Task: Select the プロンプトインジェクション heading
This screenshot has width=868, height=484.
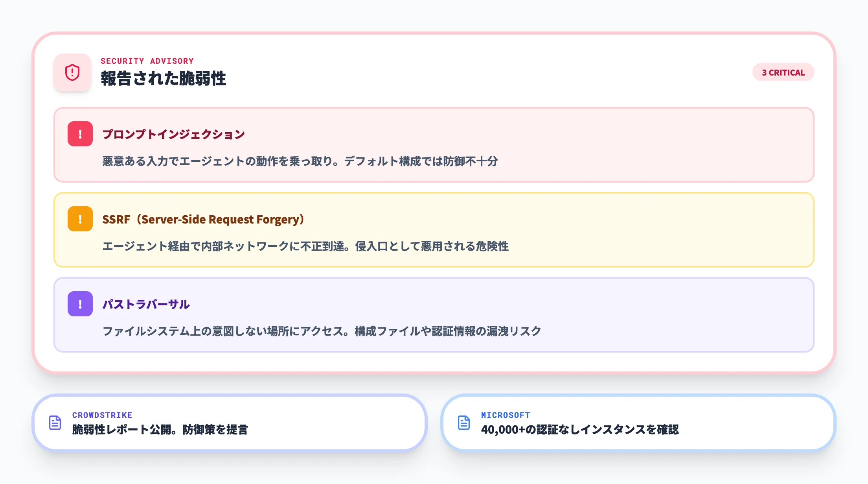Action: [173, 133]
